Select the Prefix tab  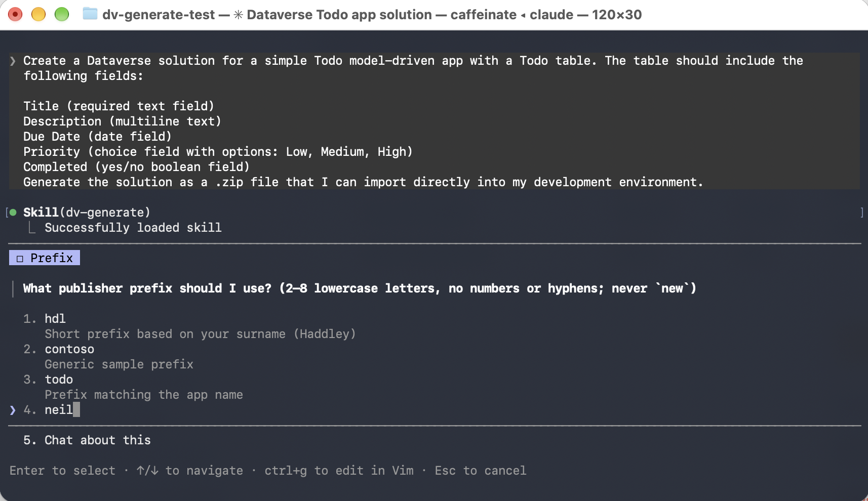click(45, 258)
